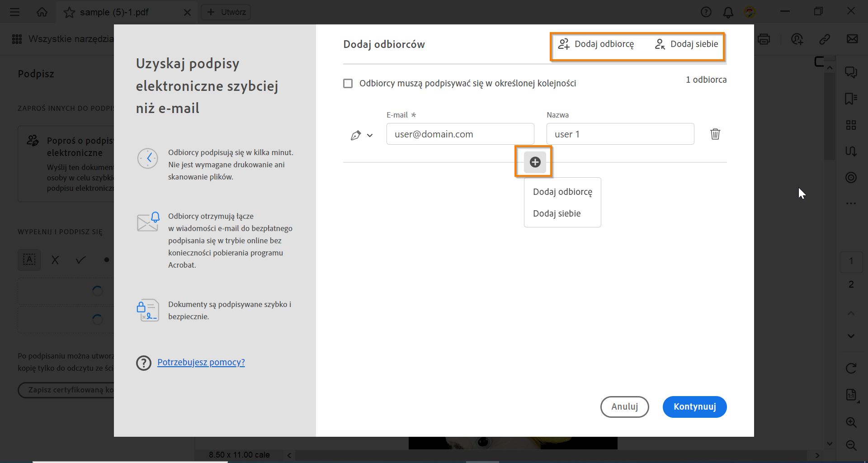
Task: Go to next page arrow
Action: (x=851, y=336)
